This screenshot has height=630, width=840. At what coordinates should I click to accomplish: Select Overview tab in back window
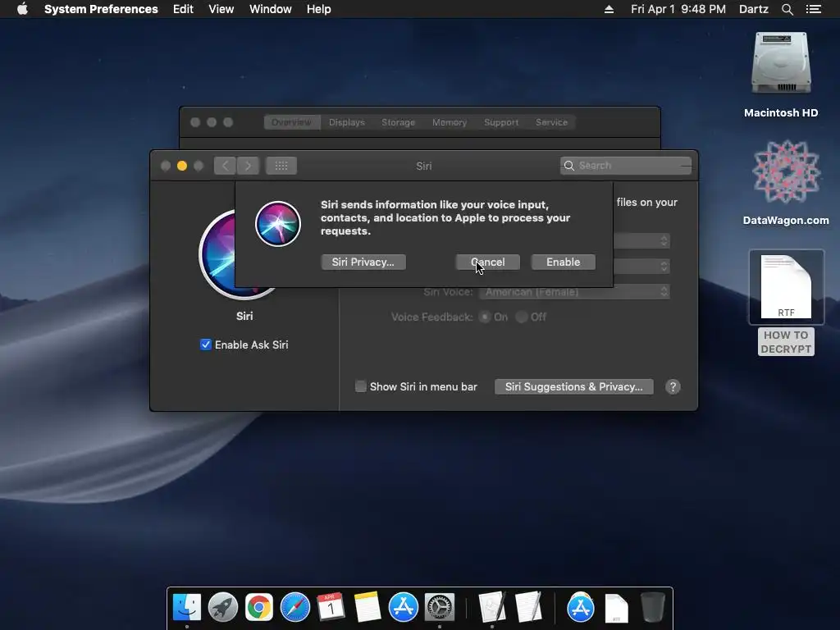click(291, 122)
